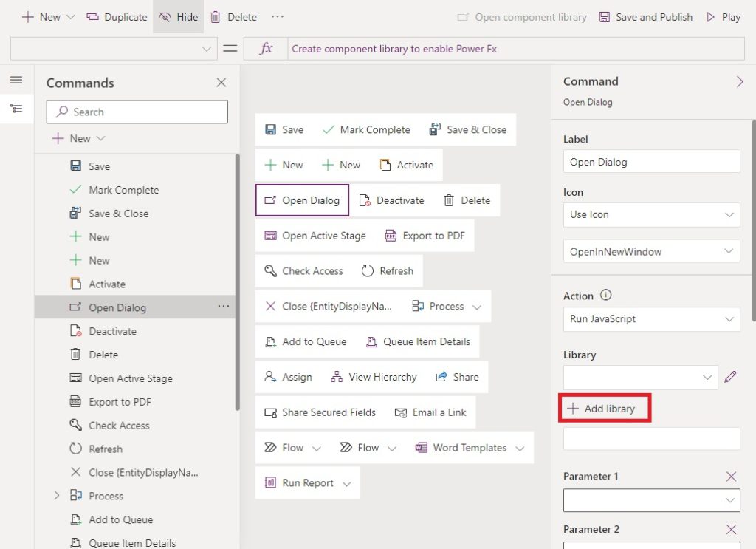Viewport: 756px width, 549px height.
Task: Click New in the Commands panel
Action: [79, 138]
